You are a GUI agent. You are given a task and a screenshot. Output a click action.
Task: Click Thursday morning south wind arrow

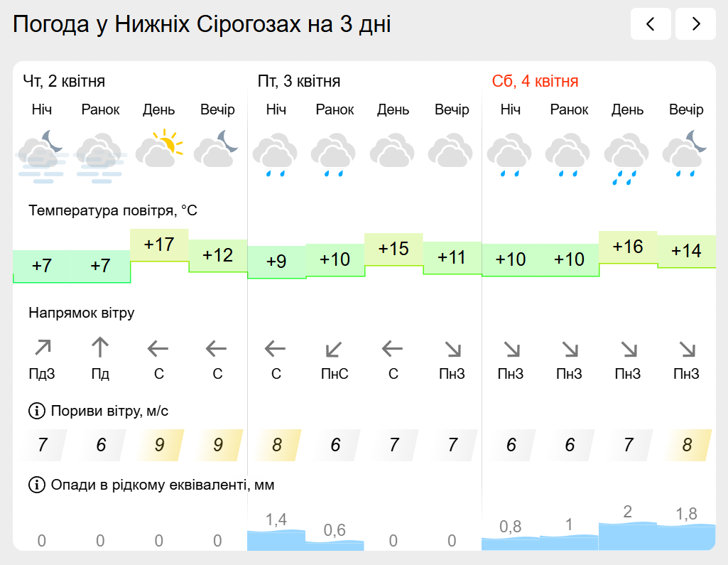pos(100,348)
